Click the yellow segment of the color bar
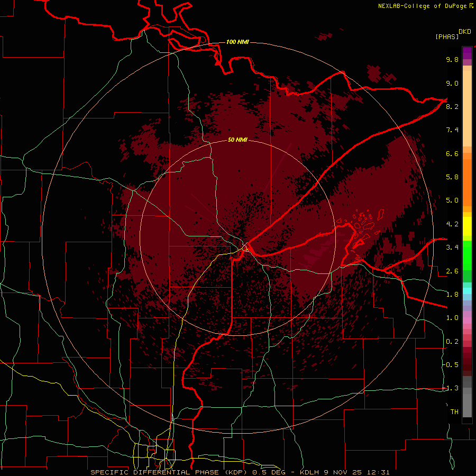The height and width of the screenshot is (476, 476). pos(467,226)
